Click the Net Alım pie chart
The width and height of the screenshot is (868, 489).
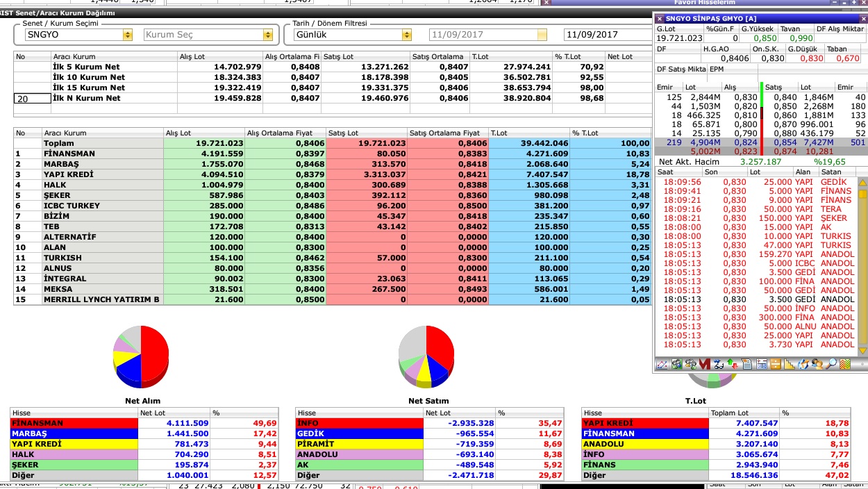point(141,356)
